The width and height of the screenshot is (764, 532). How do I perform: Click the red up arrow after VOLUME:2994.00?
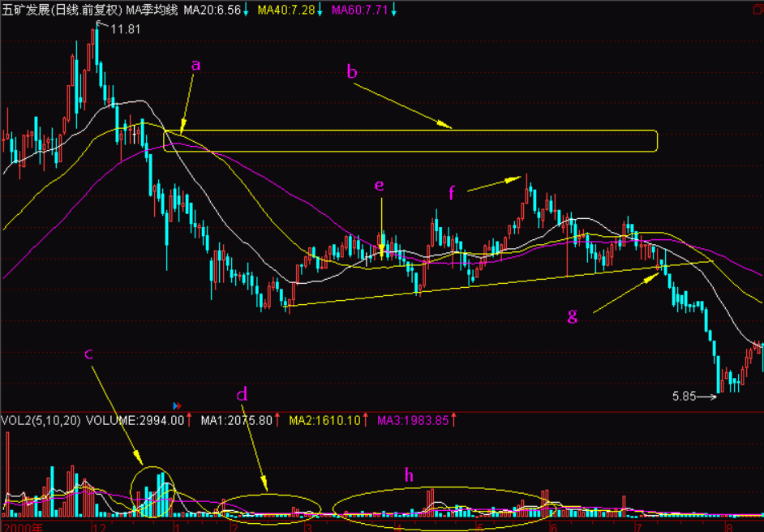point(189,420)
